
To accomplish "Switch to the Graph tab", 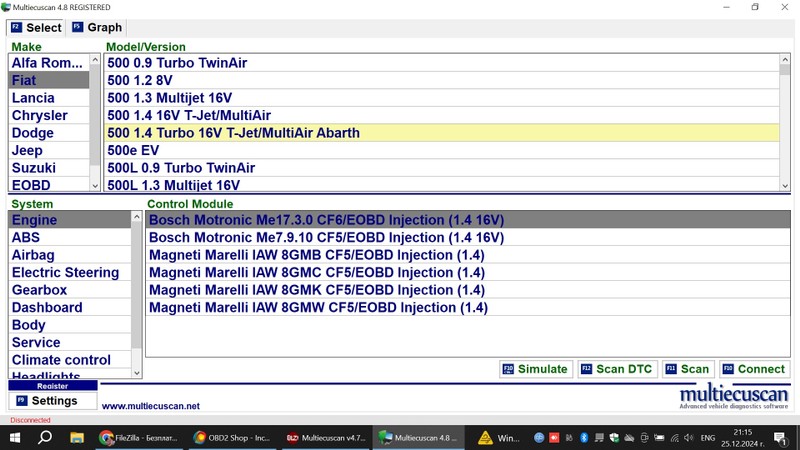I will tap(97, 27).
